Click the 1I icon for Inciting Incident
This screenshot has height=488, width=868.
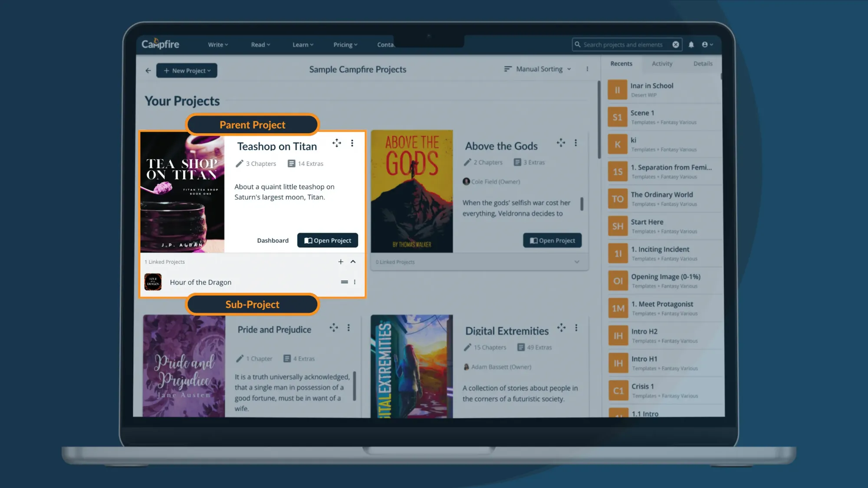click(x=618, y=254)
